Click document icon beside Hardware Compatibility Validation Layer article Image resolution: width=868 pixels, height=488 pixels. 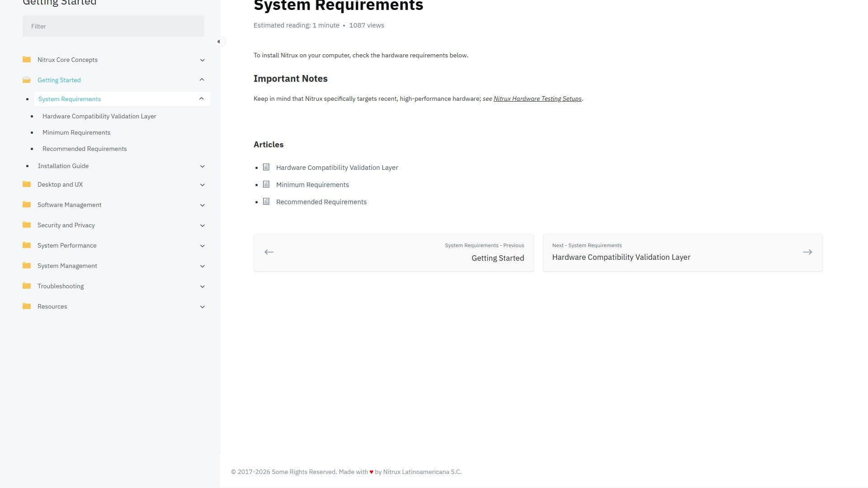coord(266,167)
